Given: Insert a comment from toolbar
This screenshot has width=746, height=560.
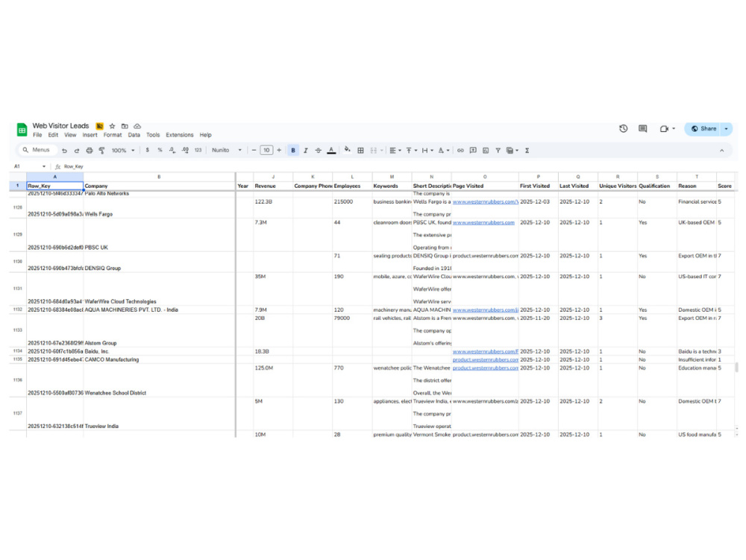Looking at the screenshot, I should point(473,150).
